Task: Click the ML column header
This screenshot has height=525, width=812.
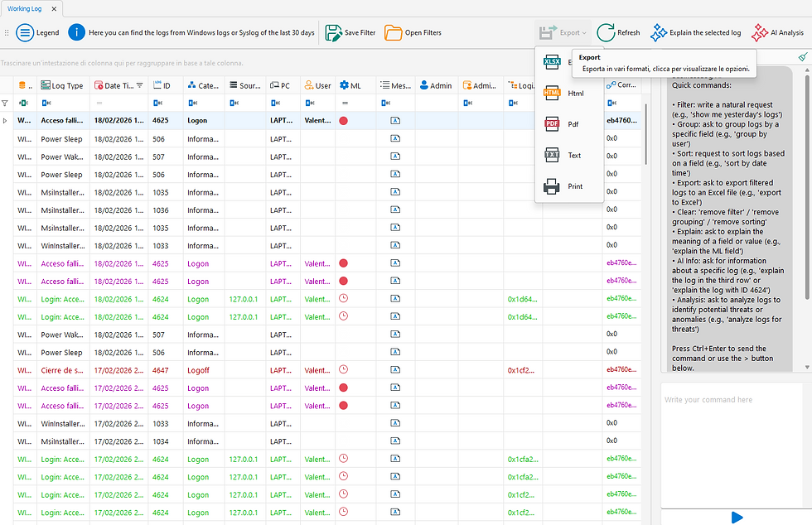Action: click(355, 85)
